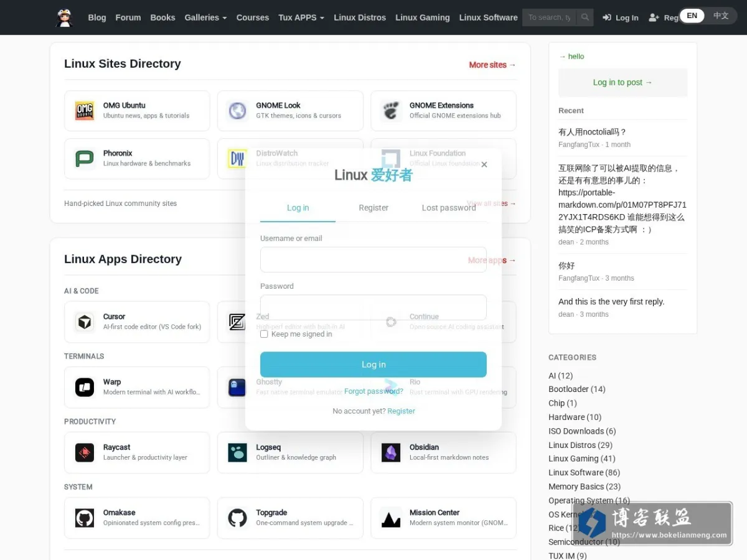The height and width of the screenshot is (560, 747).
Task: Open the Bootloader (14) category
Action: 577,390
